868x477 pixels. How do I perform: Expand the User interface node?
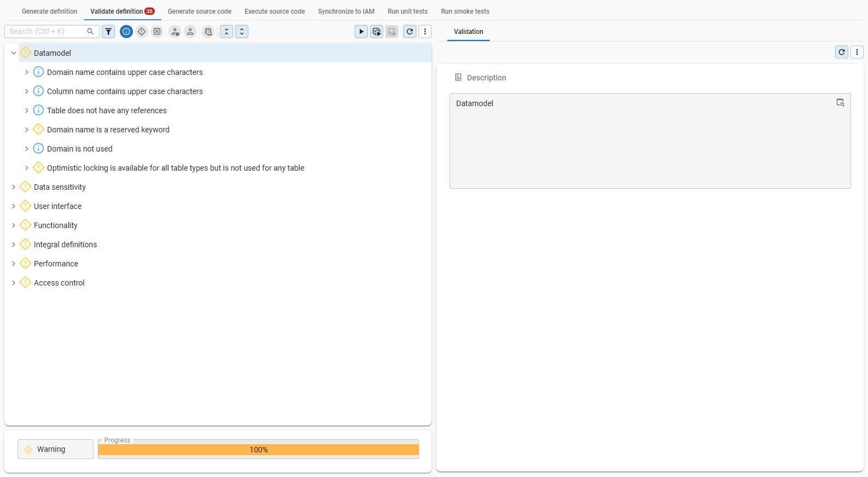pyautogui.click(x=14, y=206)
